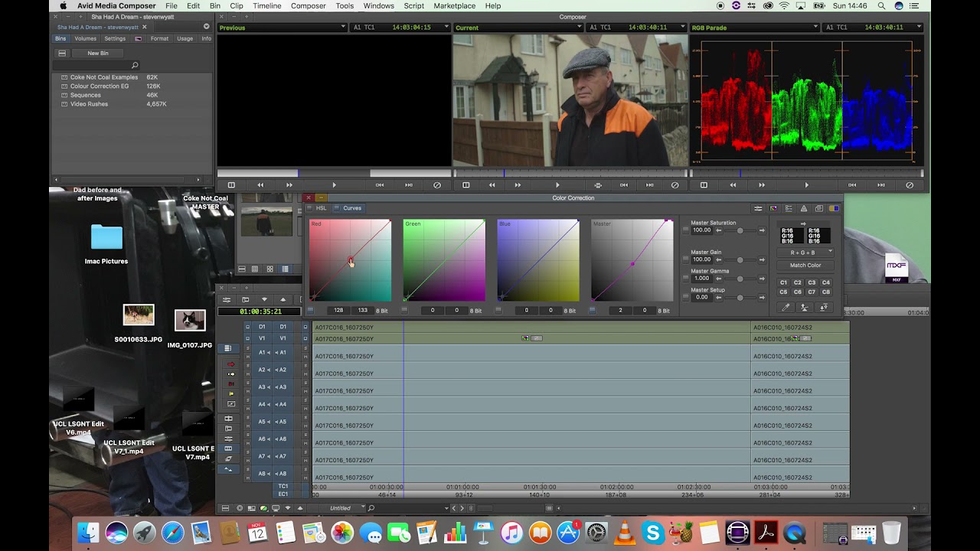Viewport: 980px width, 551px height.
Task: Open the Timeline menu
Action: pyautogui.click(x=267, y=6)
